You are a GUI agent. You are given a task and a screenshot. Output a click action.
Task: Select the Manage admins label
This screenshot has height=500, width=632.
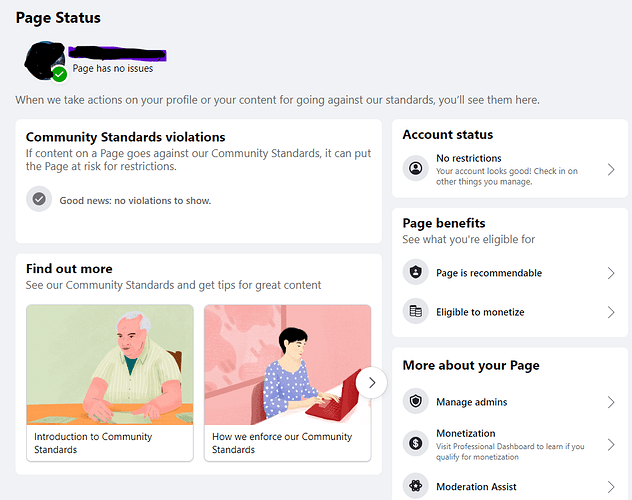coord(471,402)
